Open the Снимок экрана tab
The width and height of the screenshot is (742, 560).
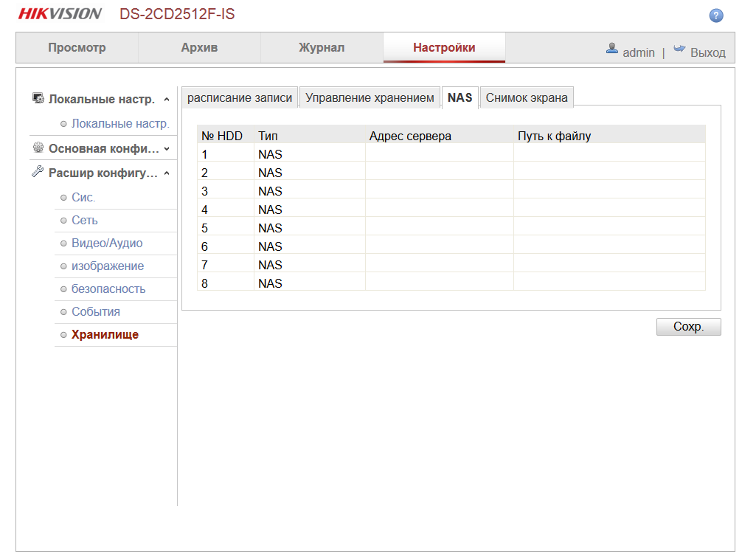(527, 97)
